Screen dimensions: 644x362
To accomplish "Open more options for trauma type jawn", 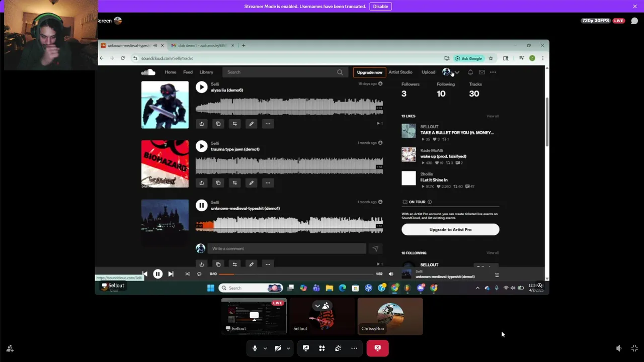I will click(x=268, y=183).
